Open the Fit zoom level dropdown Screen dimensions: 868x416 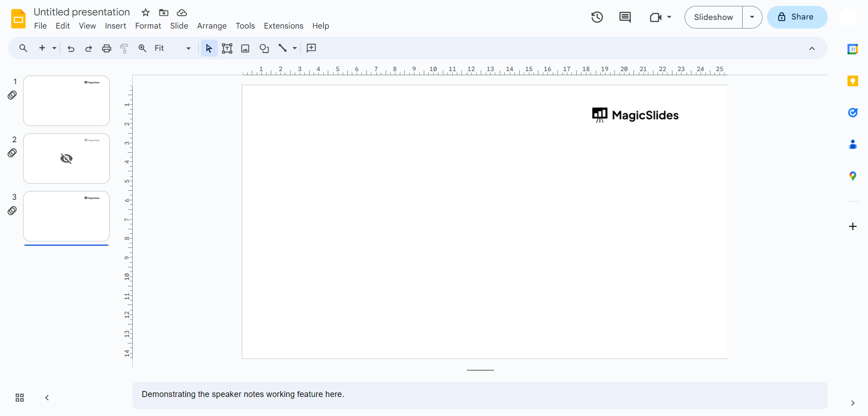point(173,48)
